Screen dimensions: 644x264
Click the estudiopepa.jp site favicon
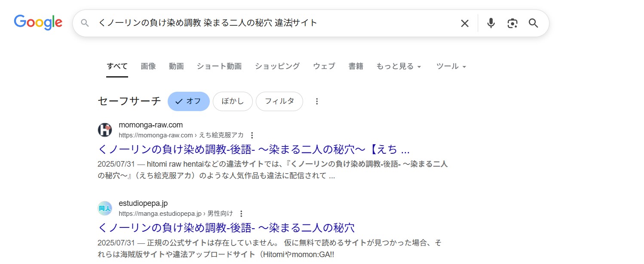coord(104,208)
